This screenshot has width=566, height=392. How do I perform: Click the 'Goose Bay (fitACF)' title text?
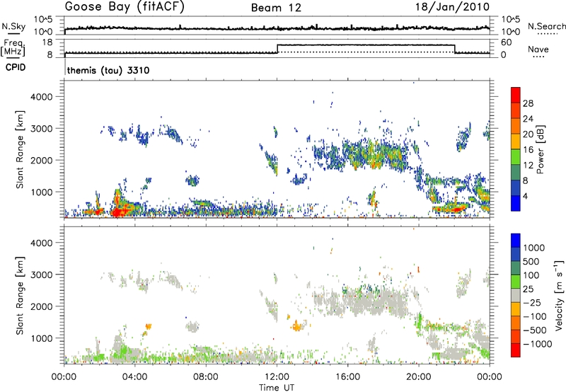[125, 7]
